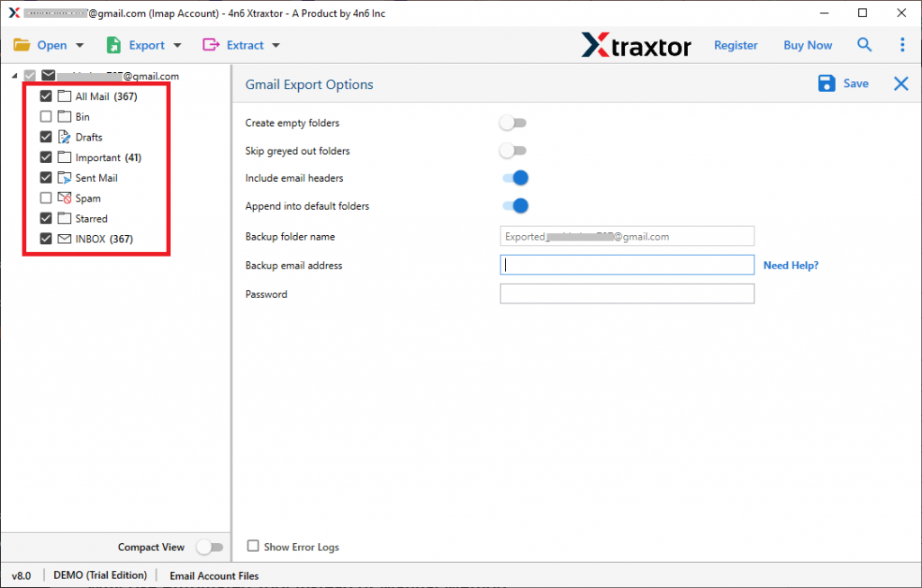Image resolution: width=922 pixels, height=588 pixels.
Task: Click the Drafts pencil icon
Action: click(64, 137)
